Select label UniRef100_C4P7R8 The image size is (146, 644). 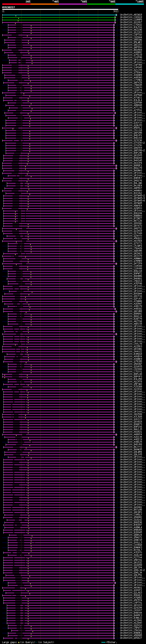[131, 65]
